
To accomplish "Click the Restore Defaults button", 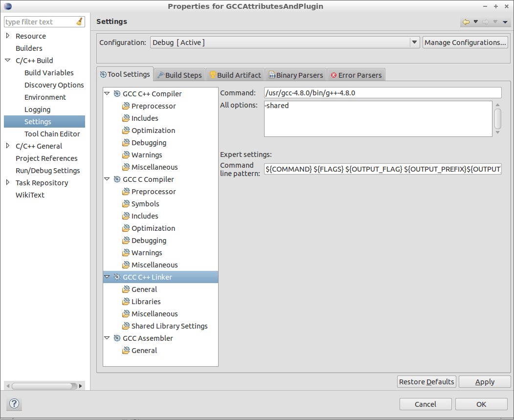I will click(426, 382).
